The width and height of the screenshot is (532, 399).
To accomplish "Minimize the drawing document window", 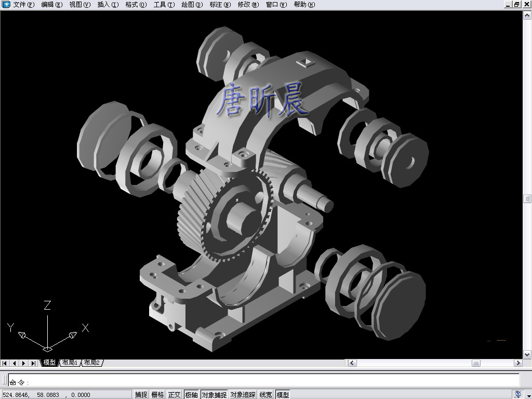I will [x=508, y=4].
